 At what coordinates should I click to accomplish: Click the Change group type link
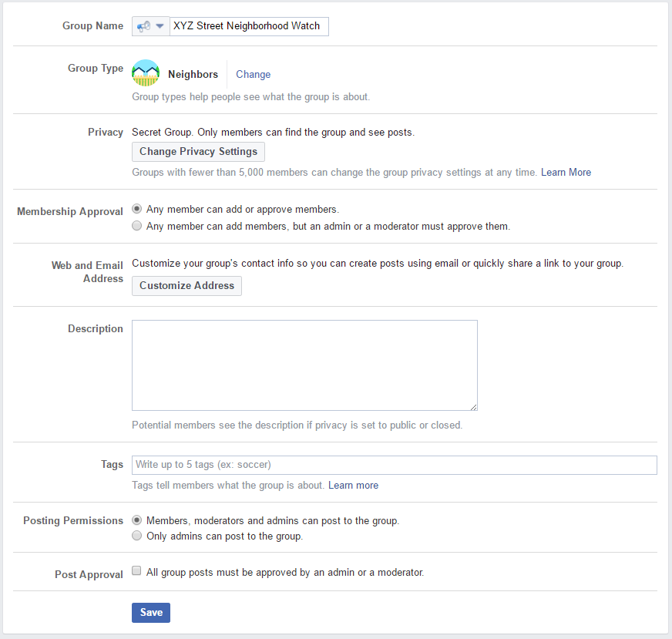[253, 74]
